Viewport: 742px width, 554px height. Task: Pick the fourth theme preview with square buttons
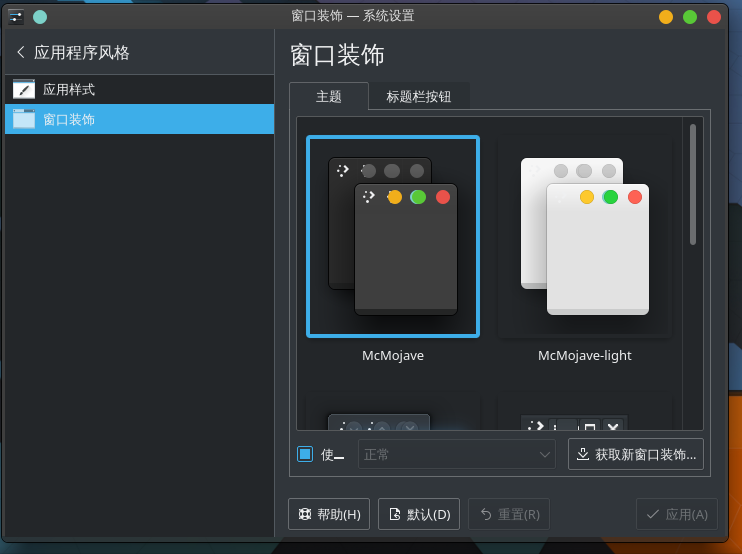click(585, 412)
